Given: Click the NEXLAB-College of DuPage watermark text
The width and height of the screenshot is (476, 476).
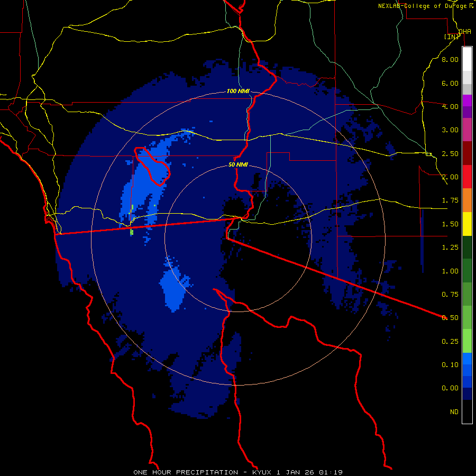Looking at the screenshot, I should click(x=425, y=6).
